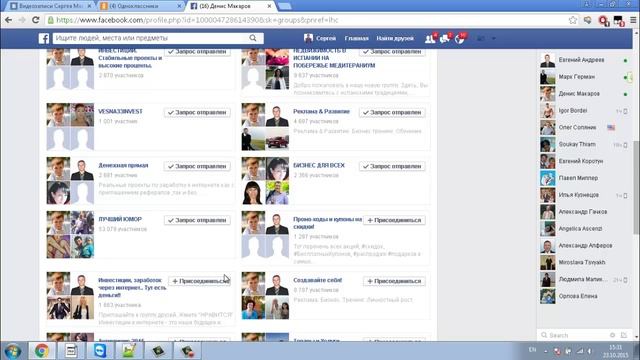This screenshot has width=640, height=360.
Task: Reload the page
Action: pyautogui.click(x=36, y=20)
